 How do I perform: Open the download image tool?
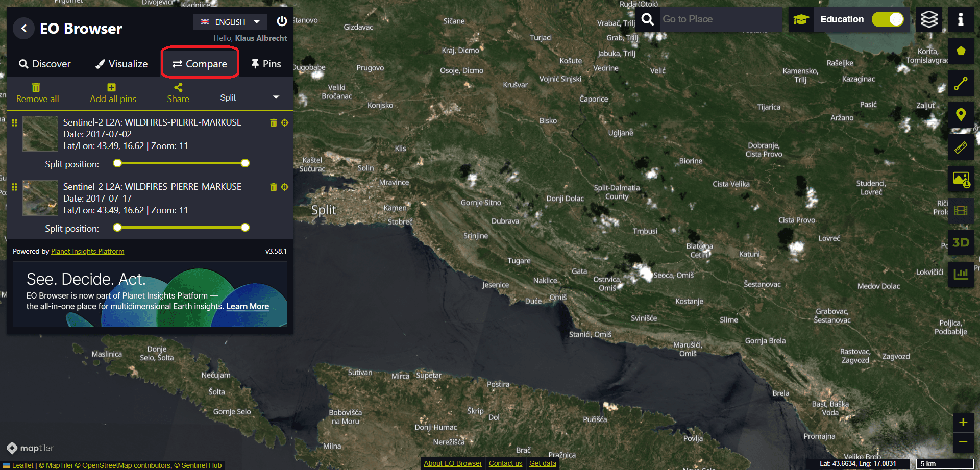(961, 179)
